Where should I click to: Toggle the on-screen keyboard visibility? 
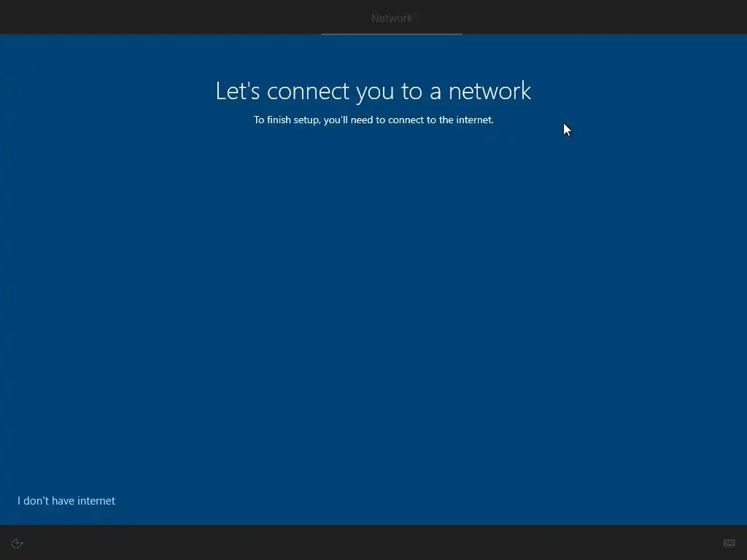pyautogui.click(x=729, y=542)
